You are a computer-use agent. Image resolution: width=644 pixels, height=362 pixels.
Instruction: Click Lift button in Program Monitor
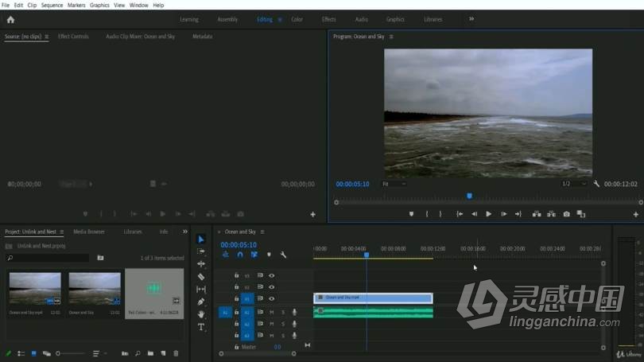pyautogui.click(x=537, y=214)
